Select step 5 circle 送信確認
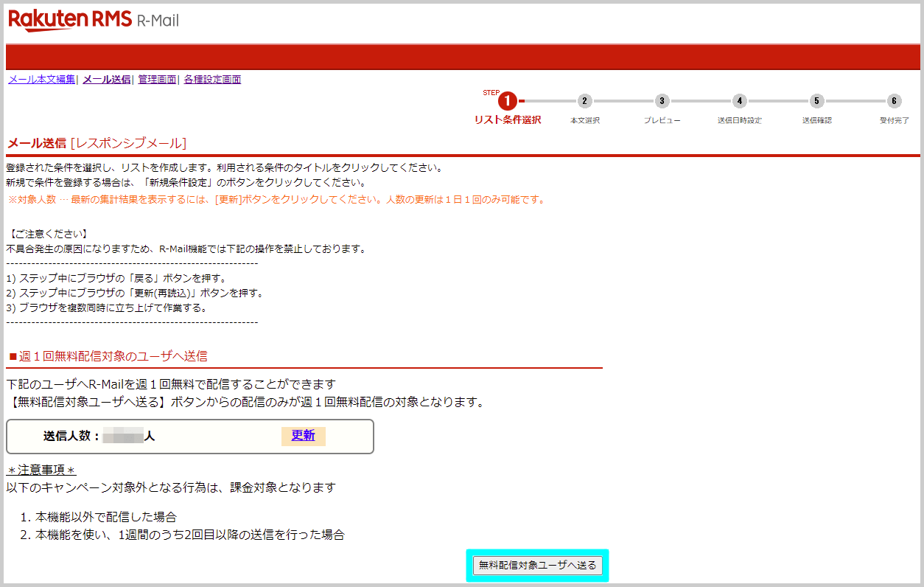Screen dimensions: 924x587 coord(816,101)
